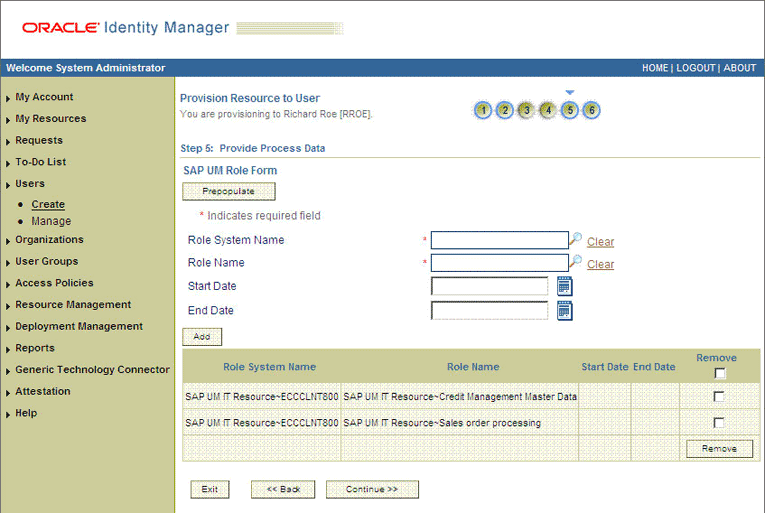
Task: Expand the My Resources menu
Action: point(50,118)
